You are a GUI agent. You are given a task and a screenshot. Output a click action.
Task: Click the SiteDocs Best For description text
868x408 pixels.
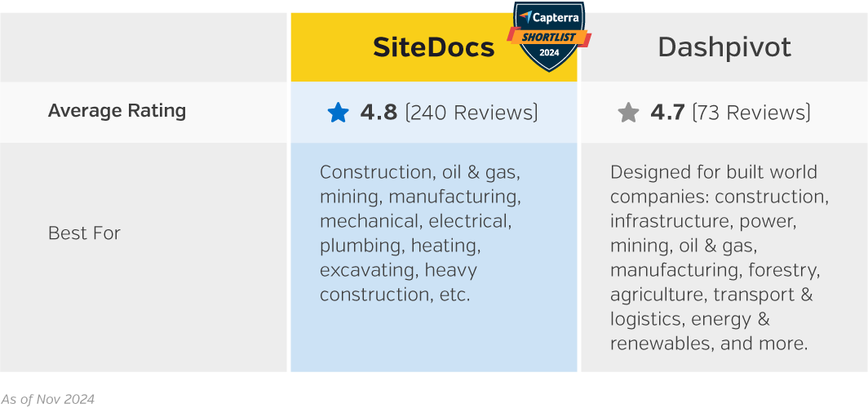(419, 233)
